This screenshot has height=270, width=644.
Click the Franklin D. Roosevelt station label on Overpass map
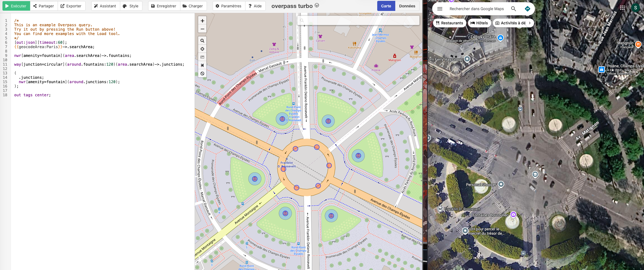287,164
